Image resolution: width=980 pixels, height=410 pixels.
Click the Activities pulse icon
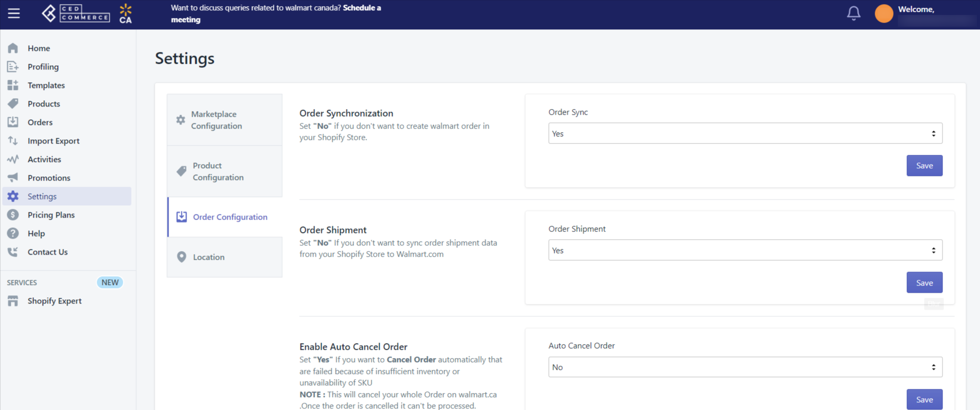pyautogui.click(x=13, y=159)
